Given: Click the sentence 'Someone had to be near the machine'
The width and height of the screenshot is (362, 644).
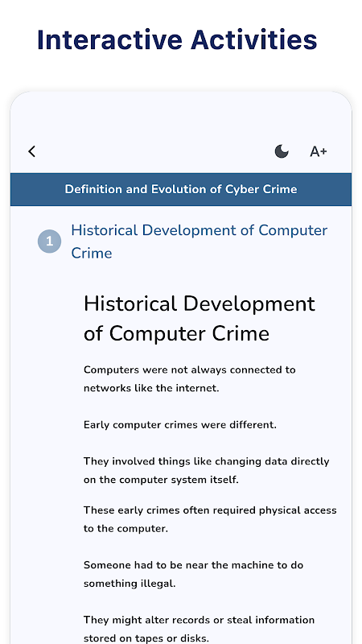Looking at the screenshot, I should click(x=193, y=574).
